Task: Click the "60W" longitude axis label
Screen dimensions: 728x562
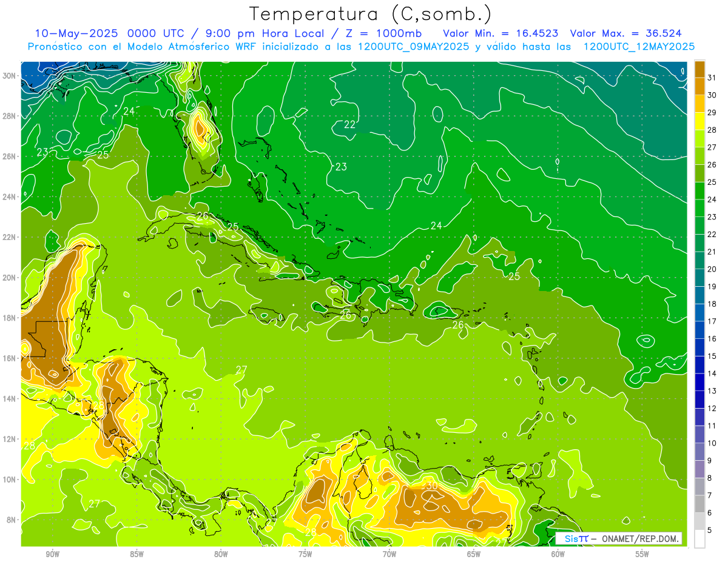Action: [558, 554]
